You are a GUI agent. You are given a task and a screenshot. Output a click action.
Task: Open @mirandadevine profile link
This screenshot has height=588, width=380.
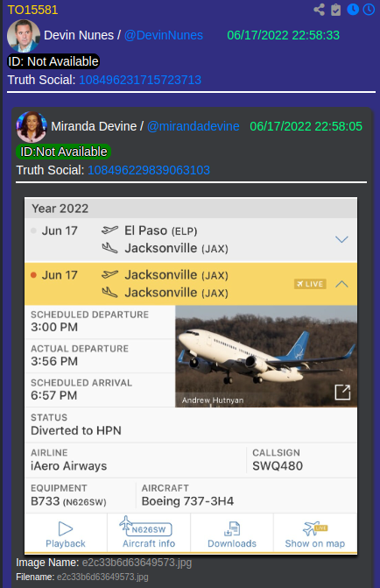click(x=193, y=126)
